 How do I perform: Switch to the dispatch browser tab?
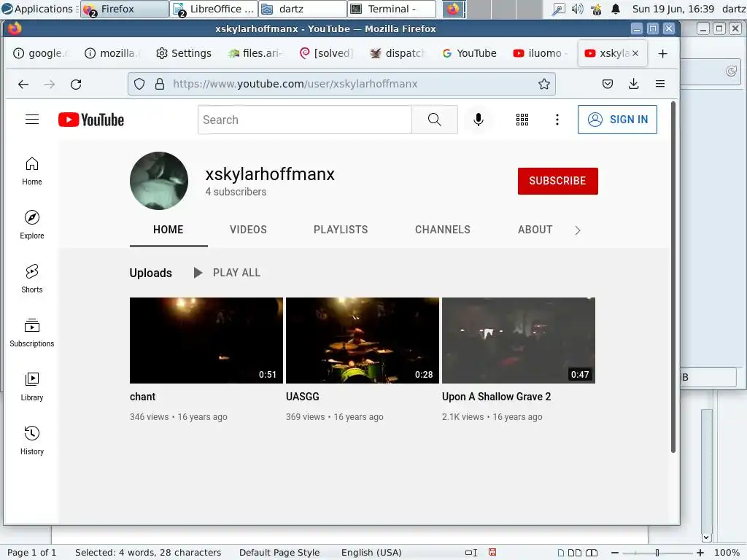[398, 53]
